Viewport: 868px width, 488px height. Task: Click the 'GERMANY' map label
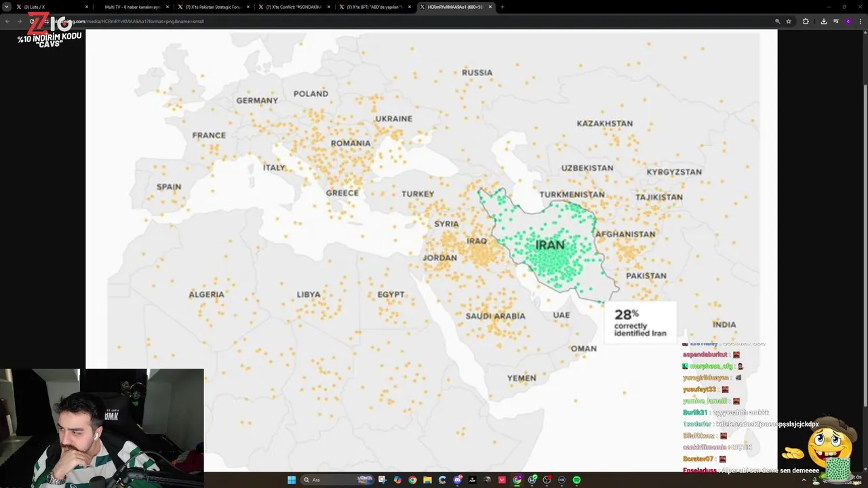(x=257, y=100)
